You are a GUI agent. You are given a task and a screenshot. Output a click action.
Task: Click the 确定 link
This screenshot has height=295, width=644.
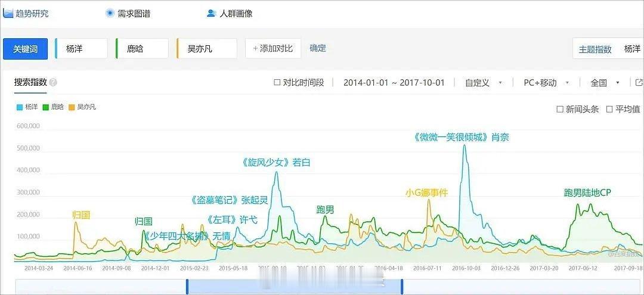tap(318, 48)
